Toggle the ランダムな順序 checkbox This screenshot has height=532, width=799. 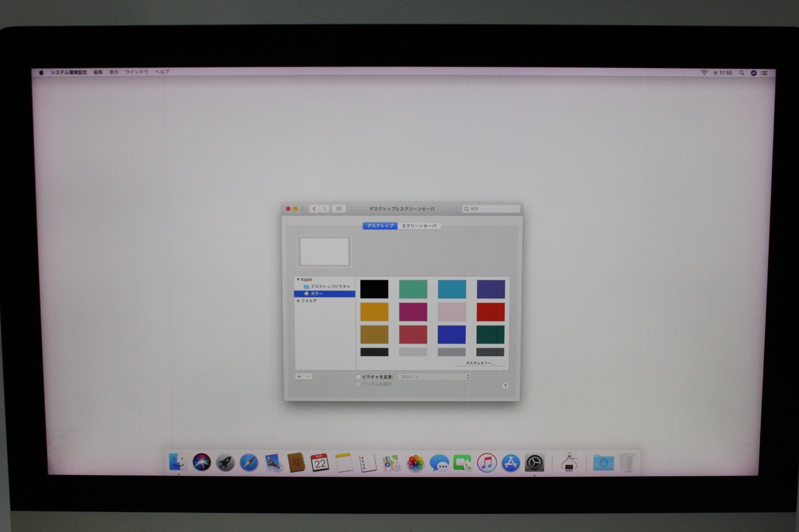coord(358,384)
